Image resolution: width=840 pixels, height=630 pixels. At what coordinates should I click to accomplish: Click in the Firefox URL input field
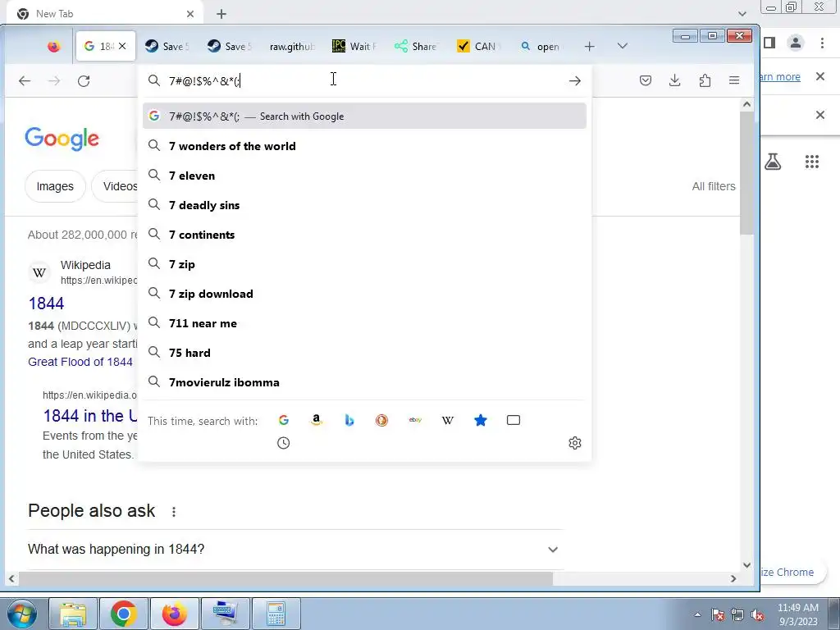tap(364, 81)
